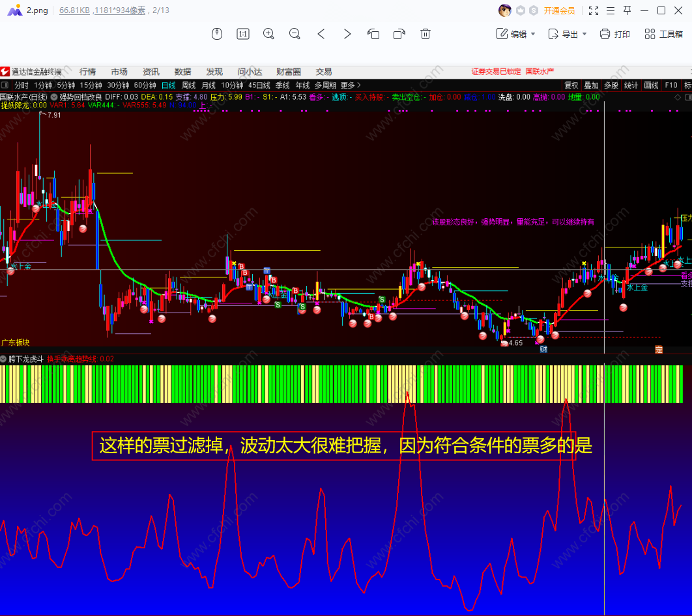This screenshot has width=692, height=616.
Task: Rotate the image clockwise
Action: click(399, 34)
